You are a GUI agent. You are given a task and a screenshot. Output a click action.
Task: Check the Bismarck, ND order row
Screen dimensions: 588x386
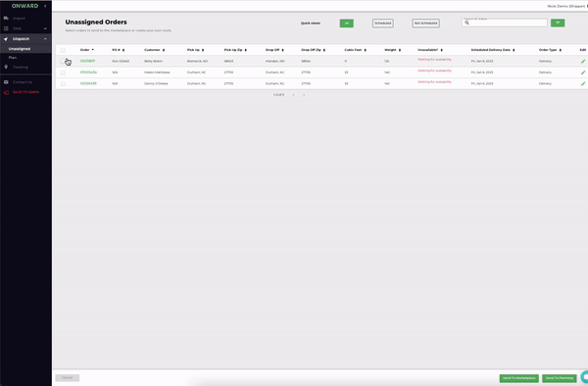click(63, 61)
